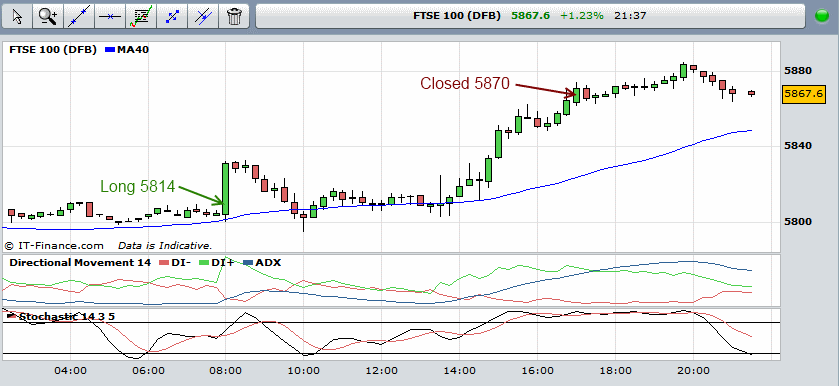839x386 pixels.
Task: Activate the zoom magnifier tool
Action: pos(48,16)
